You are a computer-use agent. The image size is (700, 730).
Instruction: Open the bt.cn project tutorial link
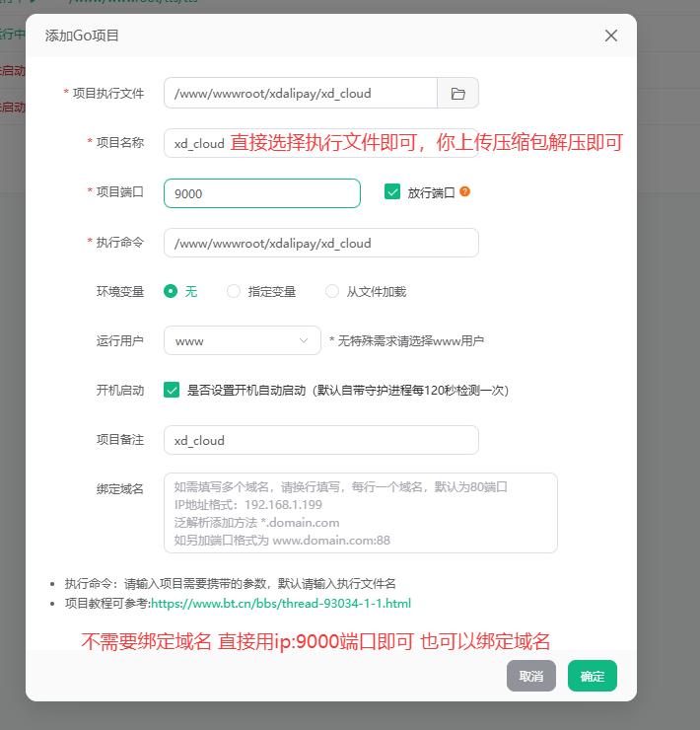(280, 603)
